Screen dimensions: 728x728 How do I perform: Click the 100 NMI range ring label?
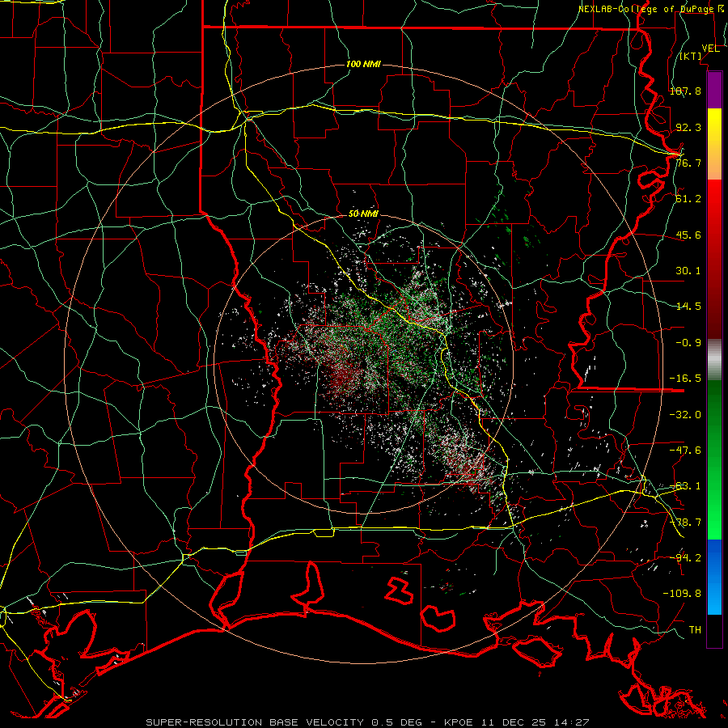click(x=363, y=64)
